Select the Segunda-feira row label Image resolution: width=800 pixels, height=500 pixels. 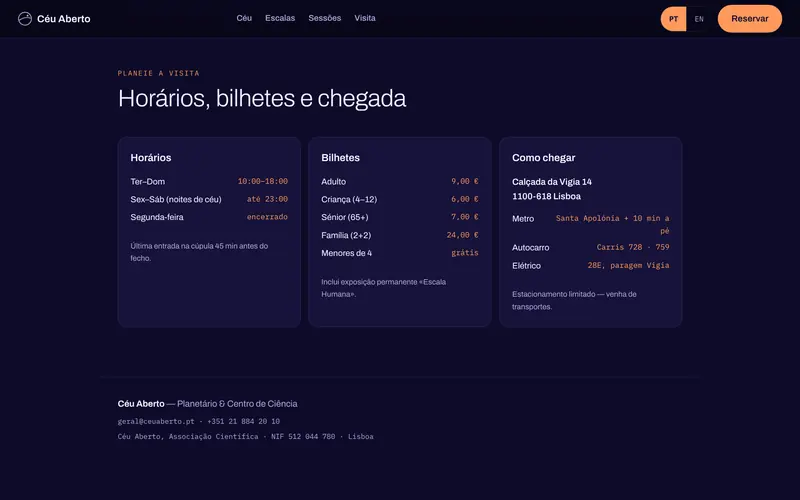tap(157, 217)
